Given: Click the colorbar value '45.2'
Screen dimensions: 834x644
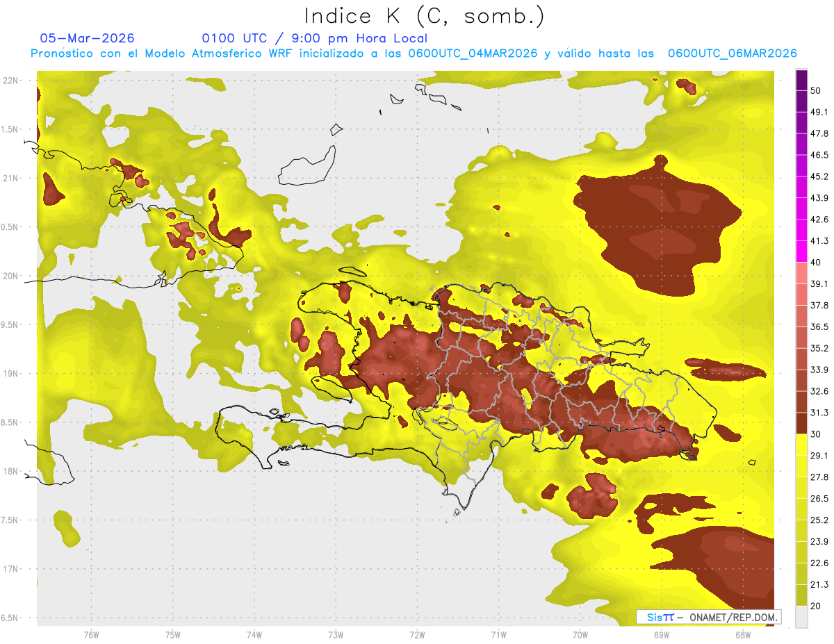Looking at the screenshot, I should coord(819,176).
